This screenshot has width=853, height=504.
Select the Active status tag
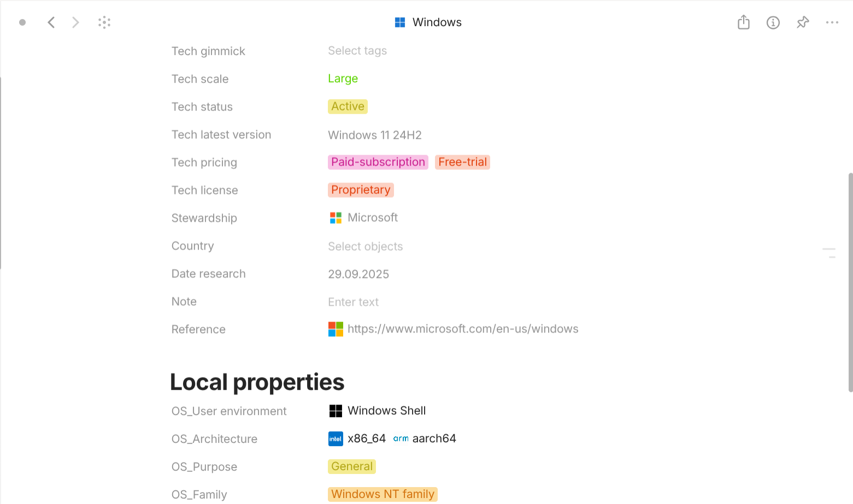pyautogui.click(x=348, y=106)
